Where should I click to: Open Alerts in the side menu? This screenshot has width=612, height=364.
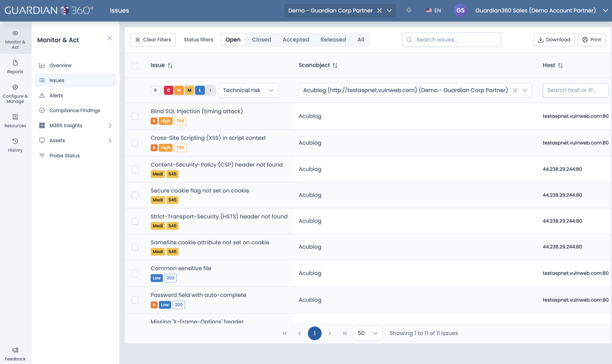(75, 96)
